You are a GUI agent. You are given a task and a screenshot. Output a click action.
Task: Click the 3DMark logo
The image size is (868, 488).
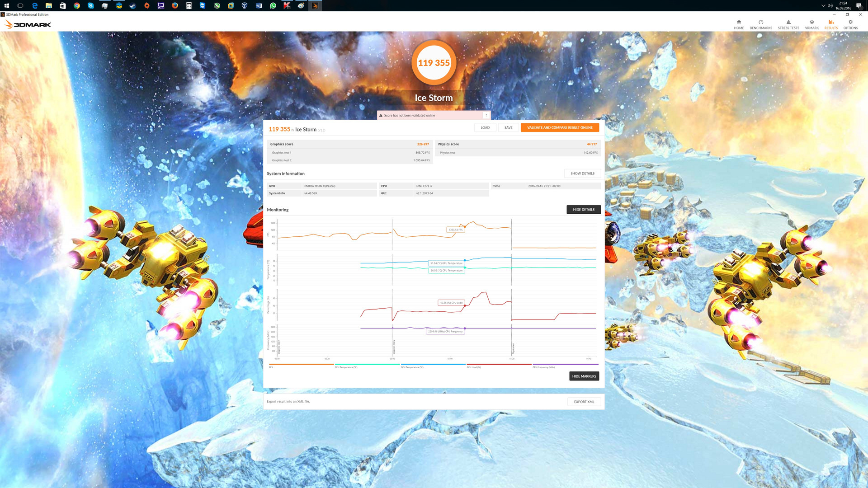(28, 24)
